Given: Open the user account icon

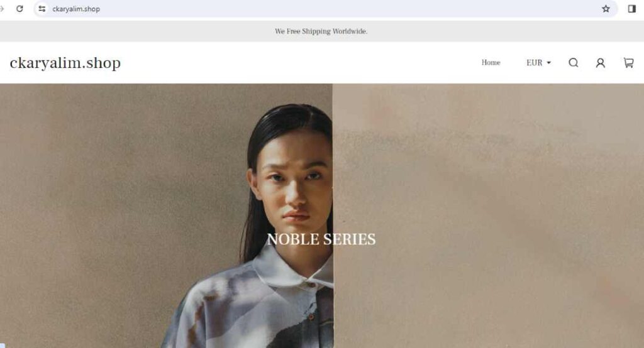Looking at the screenshot, I should coord(601,63).
